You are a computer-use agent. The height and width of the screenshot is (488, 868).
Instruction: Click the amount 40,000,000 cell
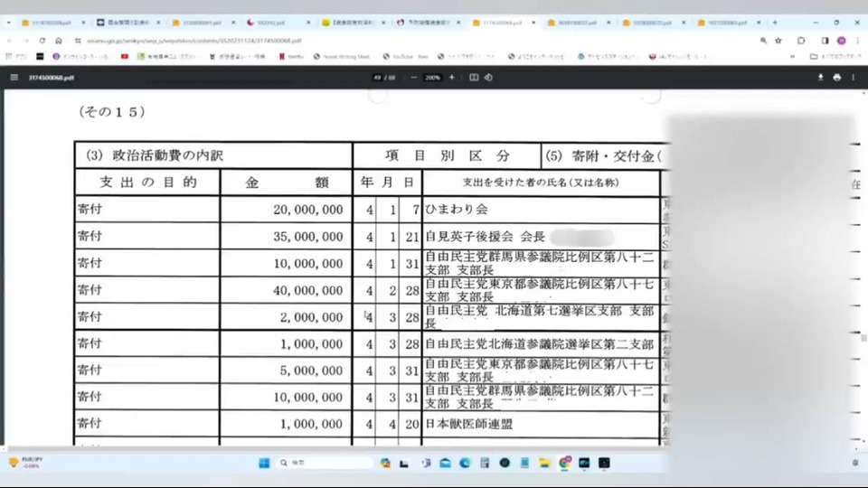click(286, 290)
